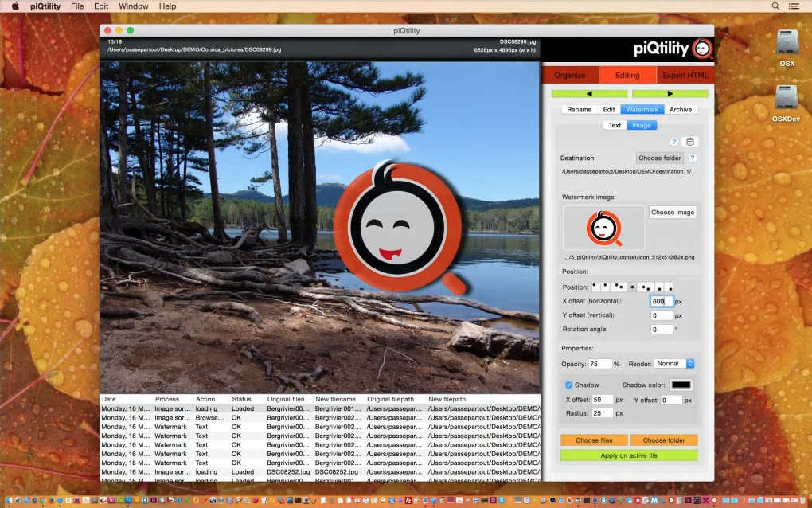The width and height of the screenshot is (812, 508).
Task: Open the Render mode dropdown
Action: coord(673,364)
